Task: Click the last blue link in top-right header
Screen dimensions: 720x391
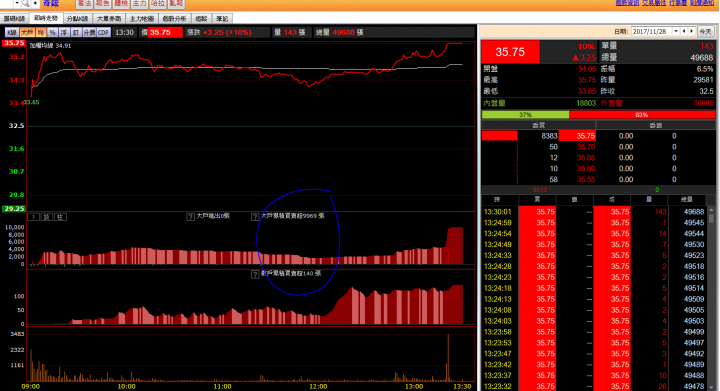Action: tap(702, 3)
